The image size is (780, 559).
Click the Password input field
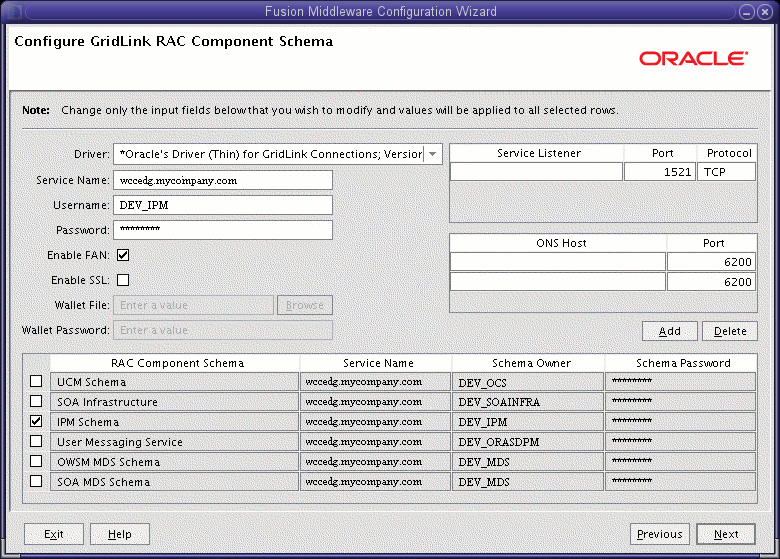223,230
